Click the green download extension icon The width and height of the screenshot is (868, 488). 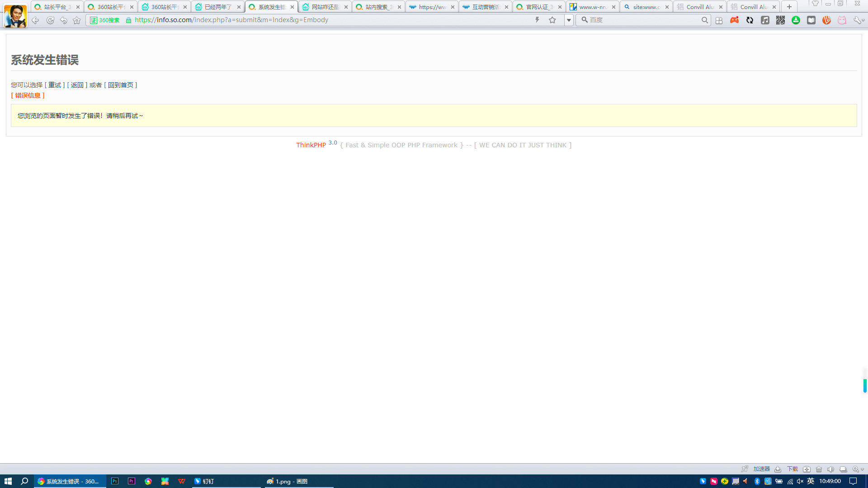(796, 20)
